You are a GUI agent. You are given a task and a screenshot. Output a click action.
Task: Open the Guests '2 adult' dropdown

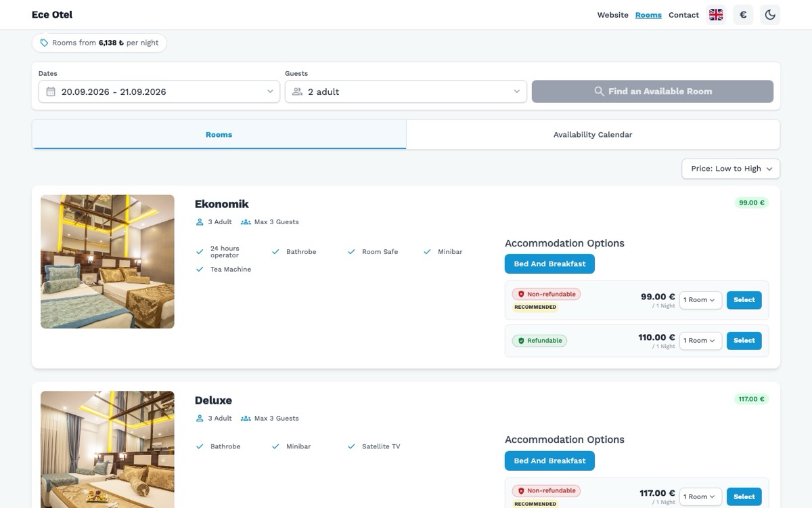[406, 91]
